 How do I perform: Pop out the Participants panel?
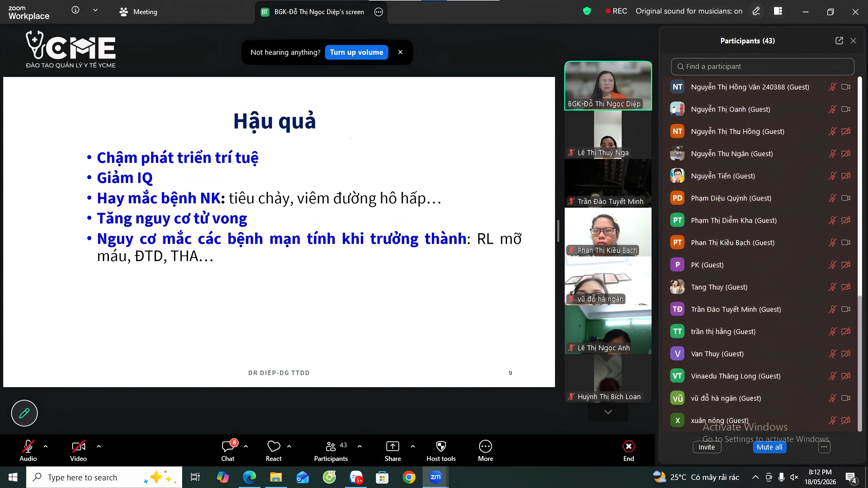point(839,41)
